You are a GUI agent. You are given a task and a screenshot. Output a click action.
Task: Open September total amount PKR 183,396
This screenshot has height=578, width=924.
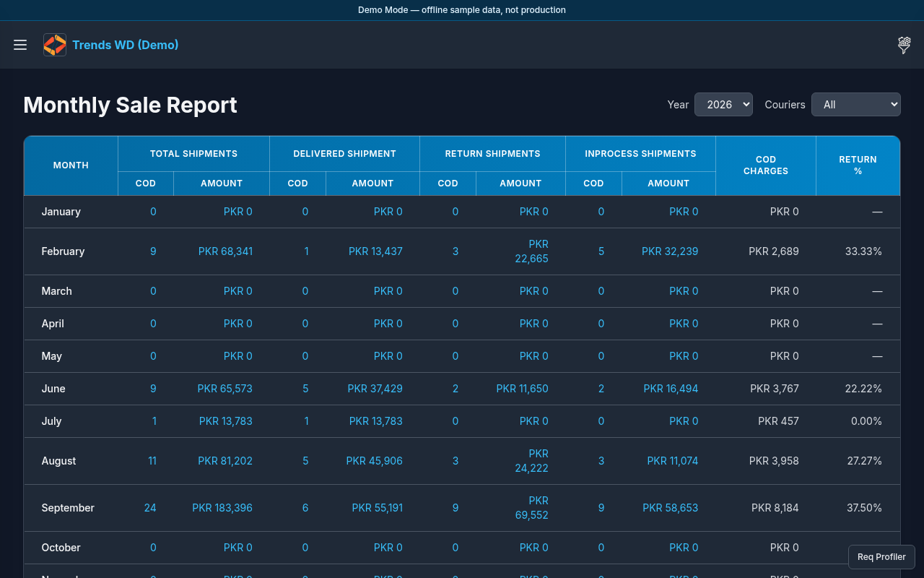222,508
